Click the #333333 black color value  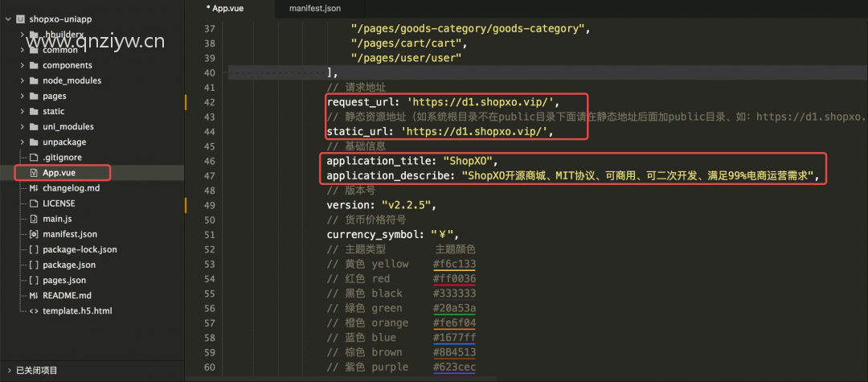click(454, 294)
